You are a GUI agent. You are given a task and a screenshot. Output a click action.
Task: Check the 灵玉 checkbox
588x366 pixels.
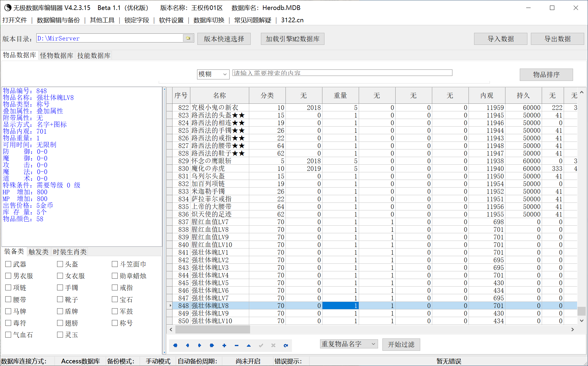60,335
